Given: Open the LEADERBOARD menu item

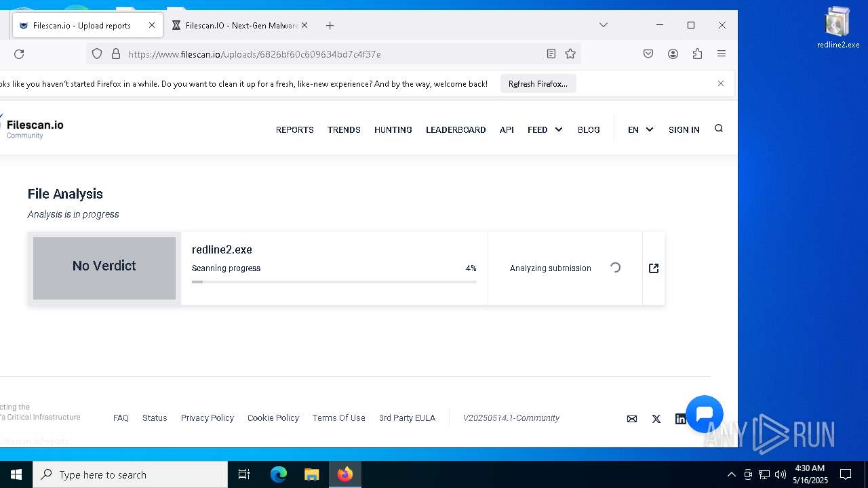Looking at the screenshot, I should click(456, 129).
